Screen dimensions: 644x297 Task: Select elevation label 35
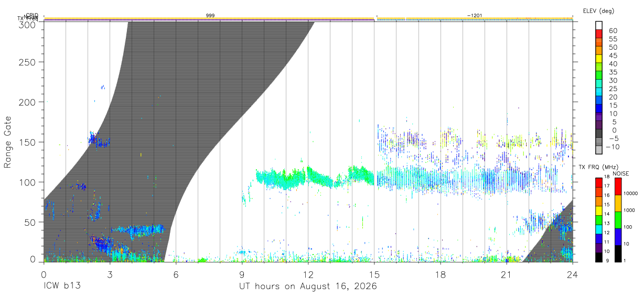click(x=612, y=72)
